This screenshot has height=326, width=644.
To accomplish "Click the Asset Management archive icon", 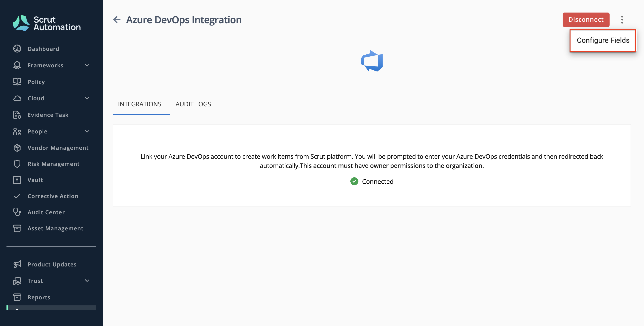I will tap(17, 228).
